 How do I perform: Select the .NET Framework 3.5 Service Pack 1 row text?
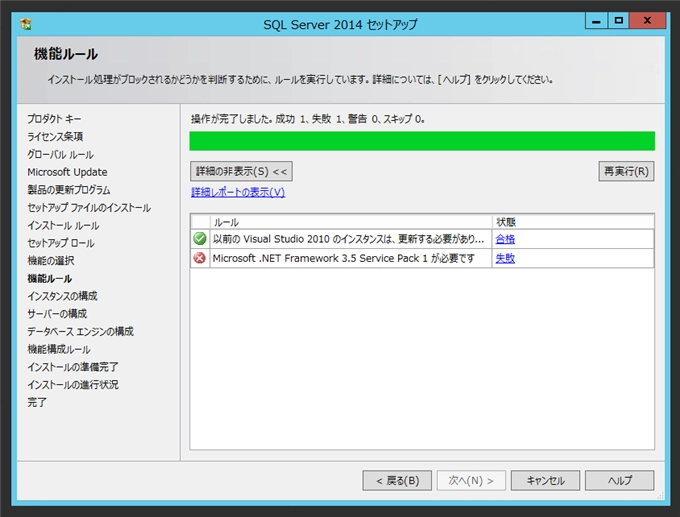click(x=343, y=258)
